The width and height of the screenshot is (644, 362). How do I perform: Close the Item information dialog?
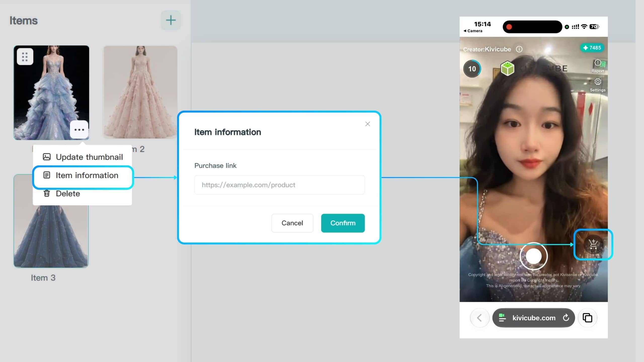tap(368, 124)
